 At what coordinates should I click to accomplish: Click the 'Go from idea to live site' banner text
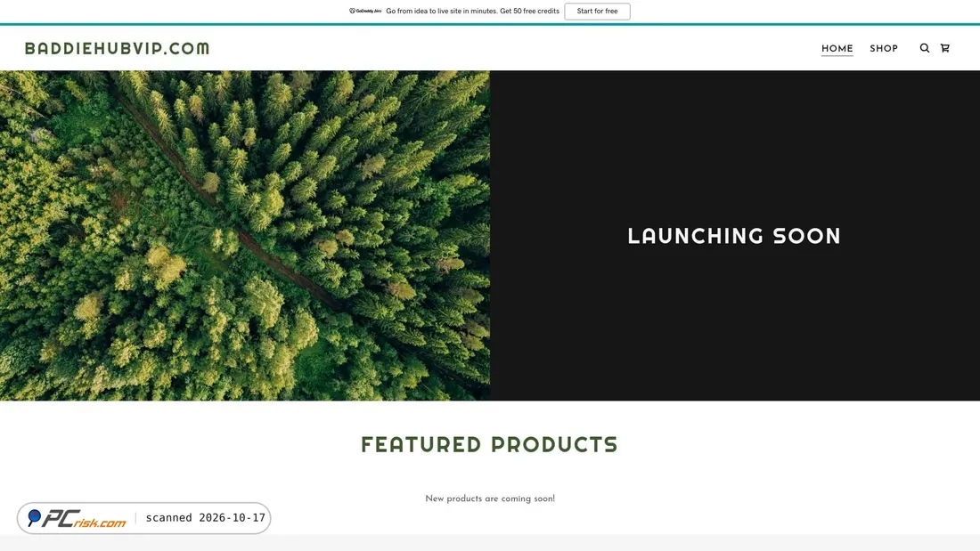[x=472, y=12]
